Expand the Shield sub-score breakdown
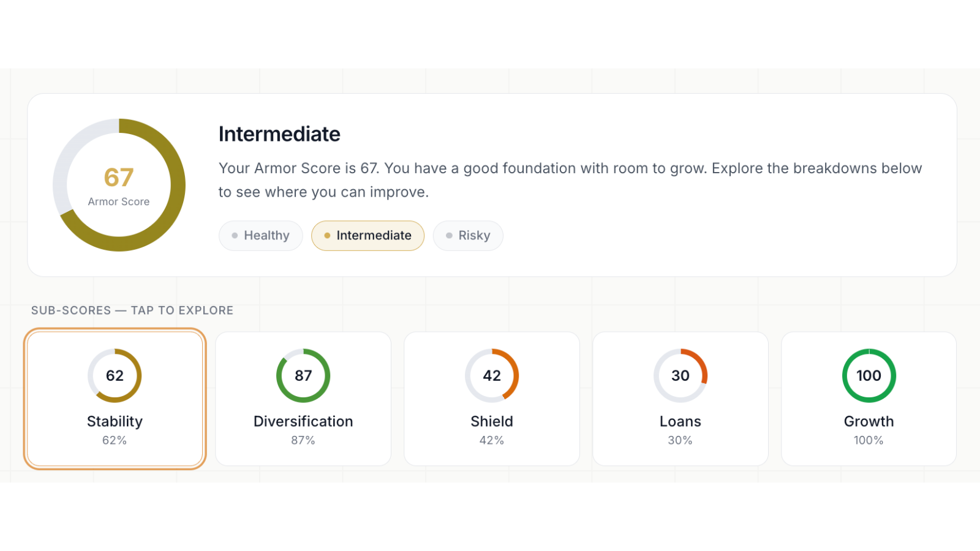The height and width of the screenshot is (551, 980). coord(492,398)
